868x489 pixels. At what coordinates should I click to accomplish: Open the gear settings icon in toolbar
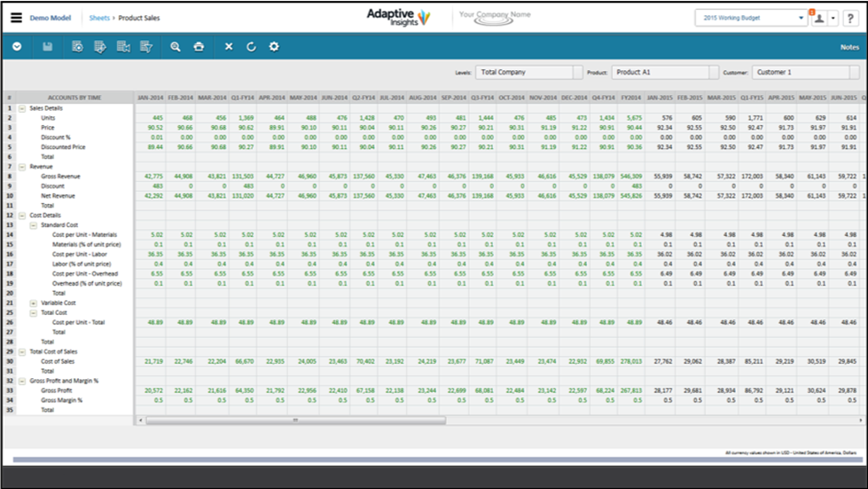pyautogui.click(x=274, y=46)
